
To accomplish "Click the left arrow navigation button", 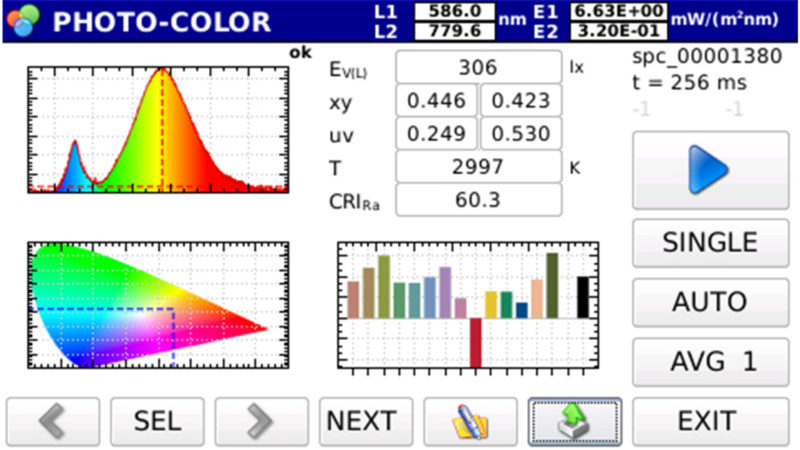I will [x=53, y=422].
